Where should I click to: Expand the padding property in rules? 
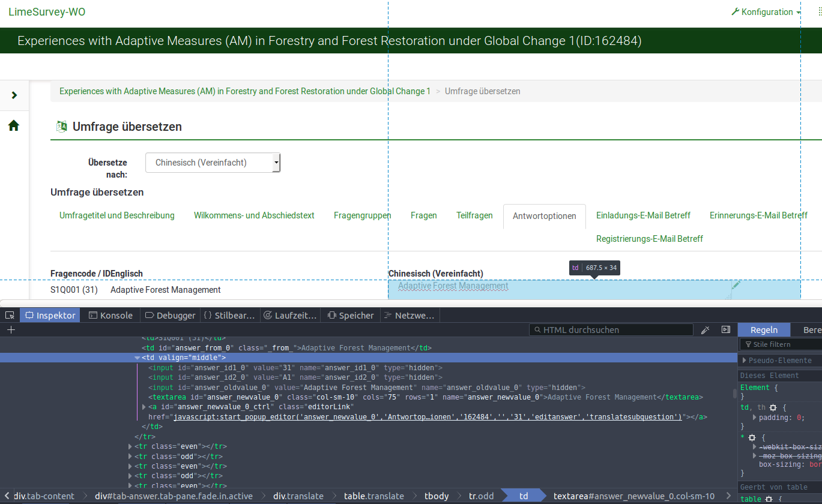755,417
